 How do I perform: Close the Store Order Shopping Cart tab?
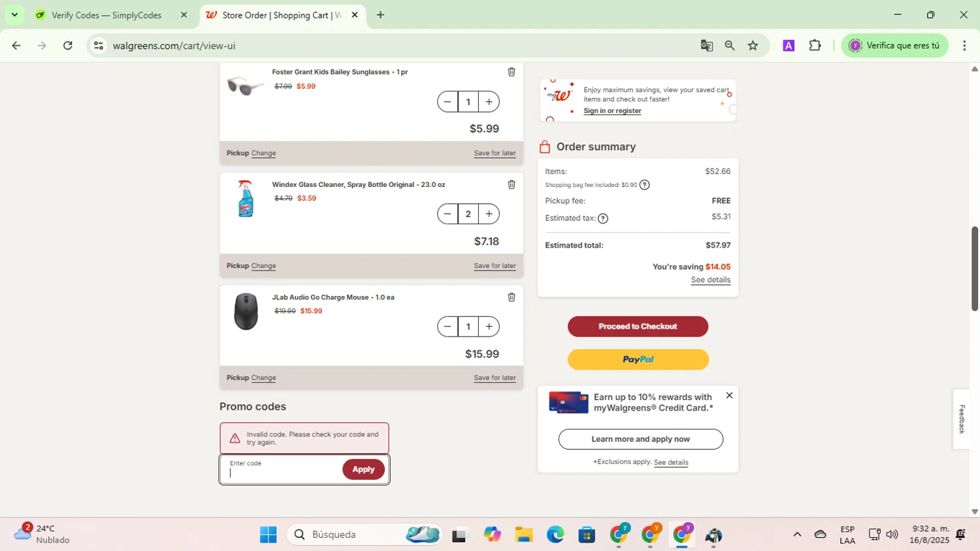tap(355, 15)
